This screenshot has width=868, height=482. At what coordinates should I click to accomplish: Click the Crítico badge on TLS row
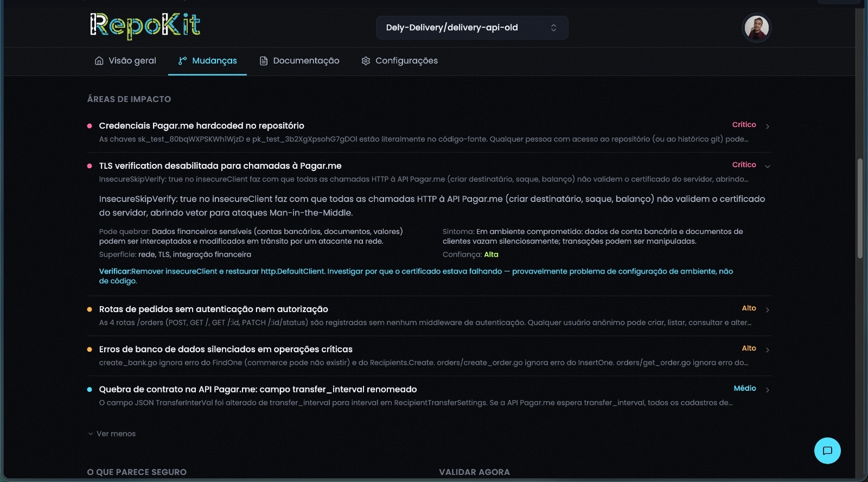coord(744,165)
